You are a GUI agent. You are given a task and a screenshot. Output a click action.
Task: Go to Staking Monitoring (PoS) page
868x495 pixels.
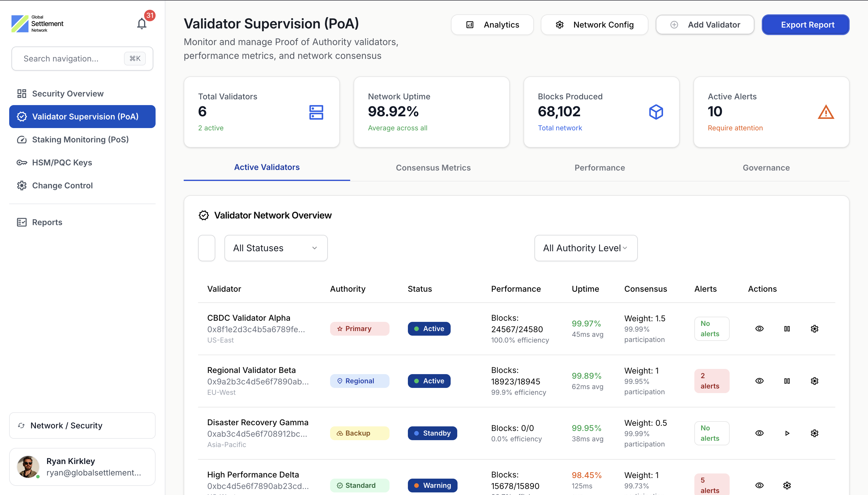coord(80,139)
